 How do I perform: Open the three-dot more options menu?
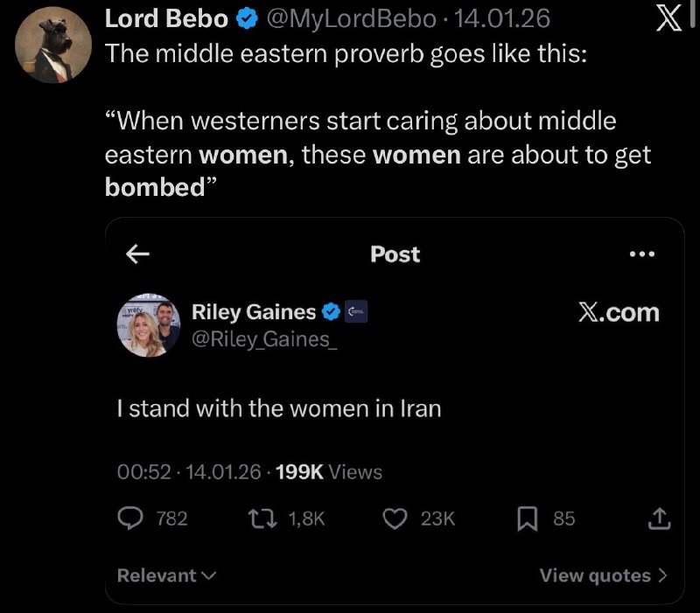[641, 255]
